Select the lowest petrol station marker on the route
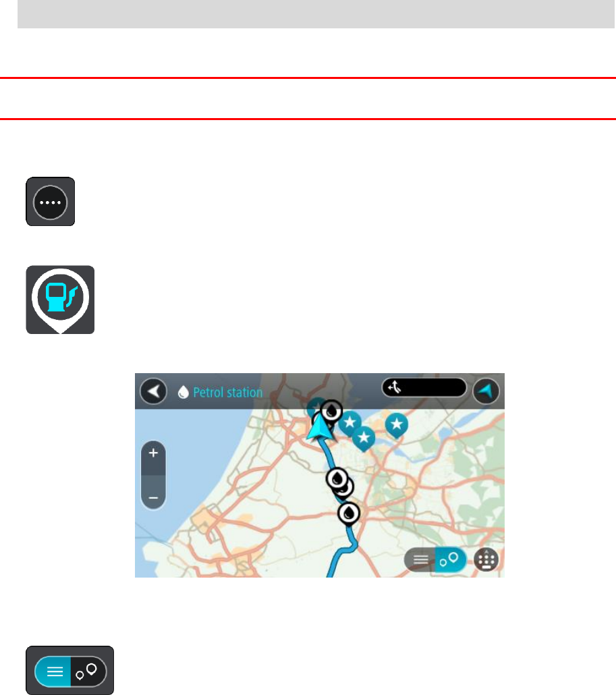Screen dimensions: 616x695 click(x=349, y=513)
